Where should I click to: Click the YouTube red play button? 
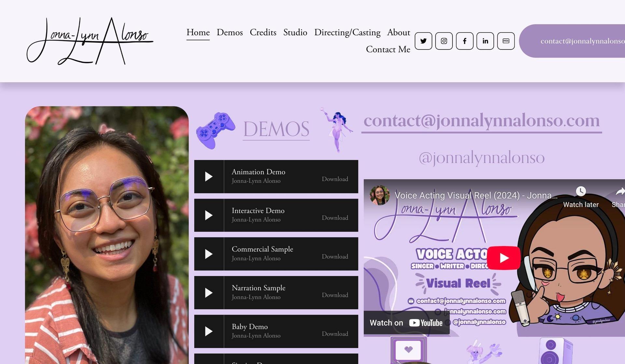tap(504, 258)
